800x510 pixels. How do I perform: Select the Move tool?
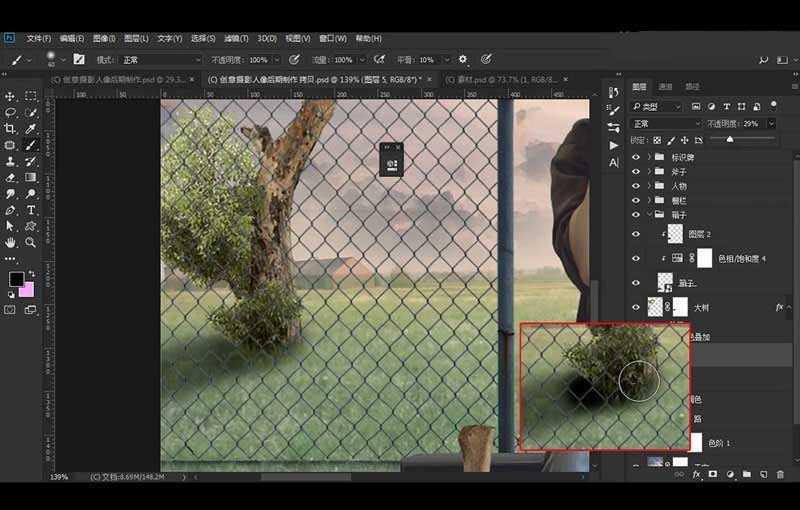point(11,96)
